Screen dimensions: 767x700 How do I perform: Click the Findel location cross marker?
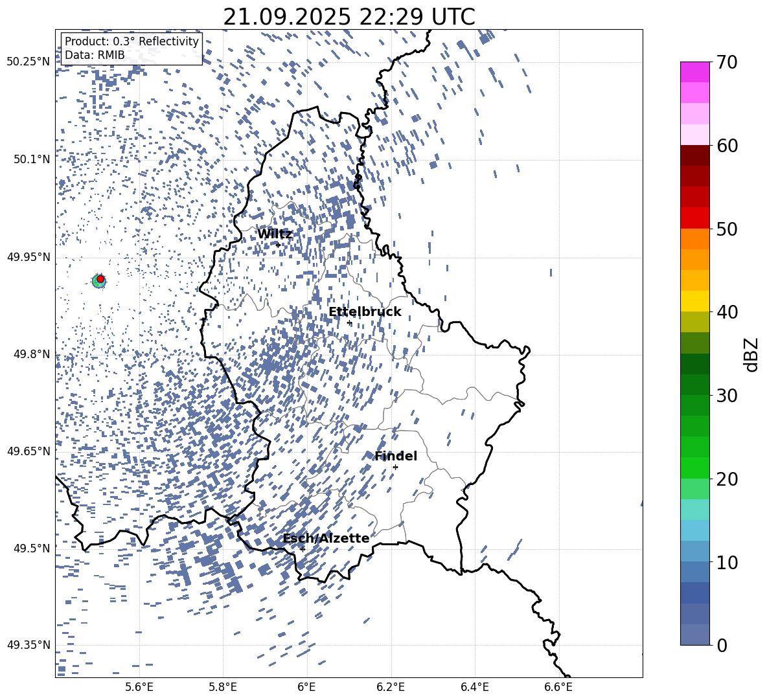[x=395, y=468]
